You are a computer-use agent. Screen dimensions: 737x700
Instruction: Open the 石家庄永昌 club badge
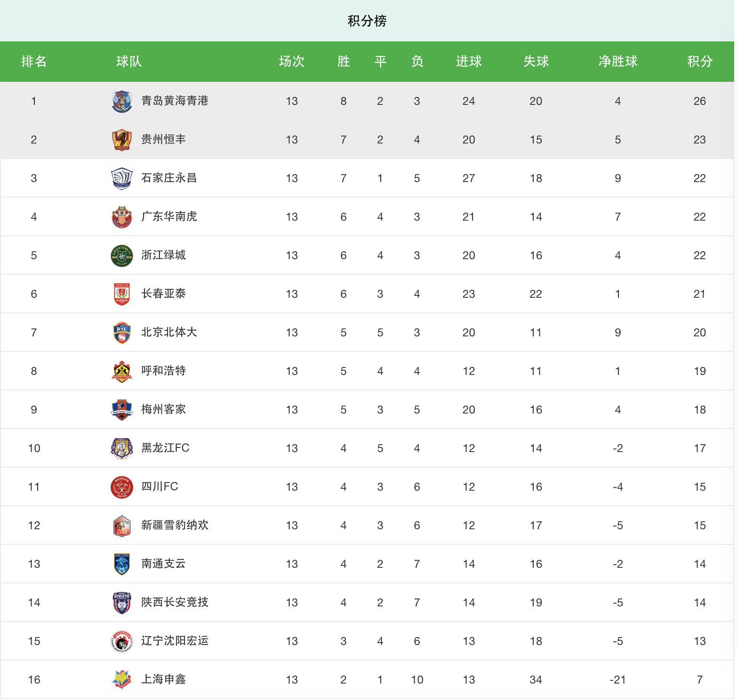(122, 178)
